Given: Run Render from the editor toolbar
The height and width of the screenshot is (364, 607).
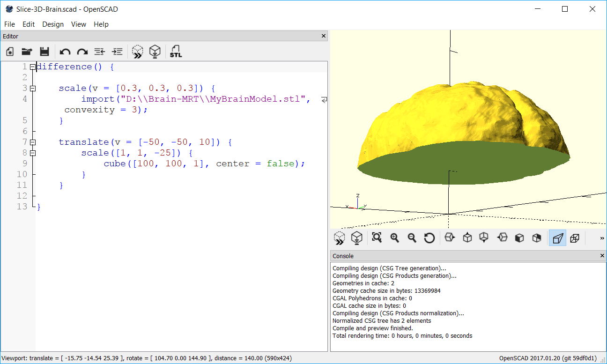Looking at the screenshot, I should [x=155, y=52].
